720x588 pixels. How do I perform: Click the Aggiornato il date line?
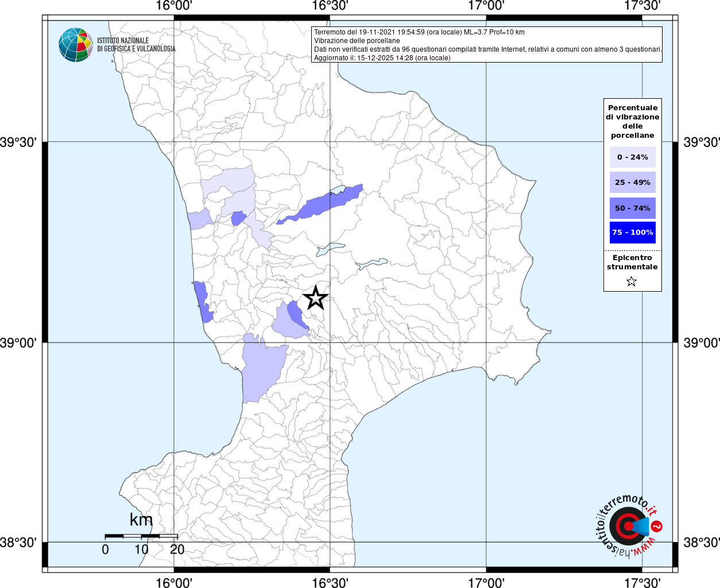point(382,58)
